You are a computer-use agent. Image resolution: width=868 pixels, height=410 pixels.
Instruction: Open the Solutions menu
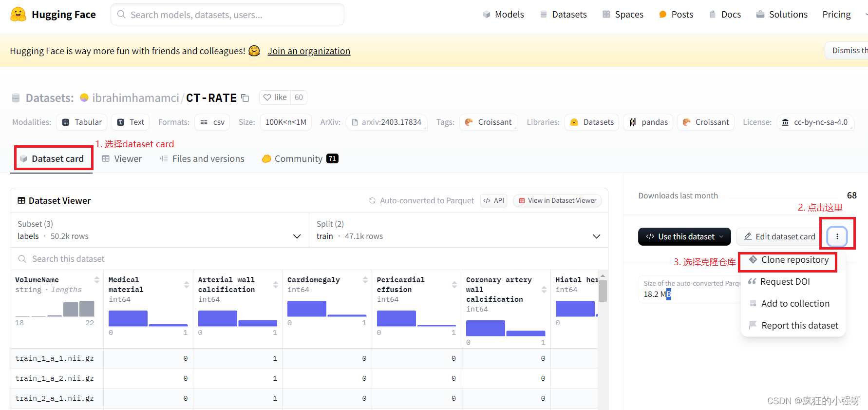[781, 15]
